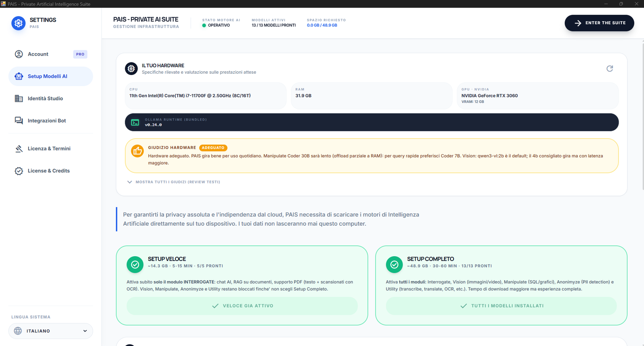This screenshot has width=644, height=346.
Task: Click the orange thumbs-up hardware verdict icon
Action: pos(137,151)
